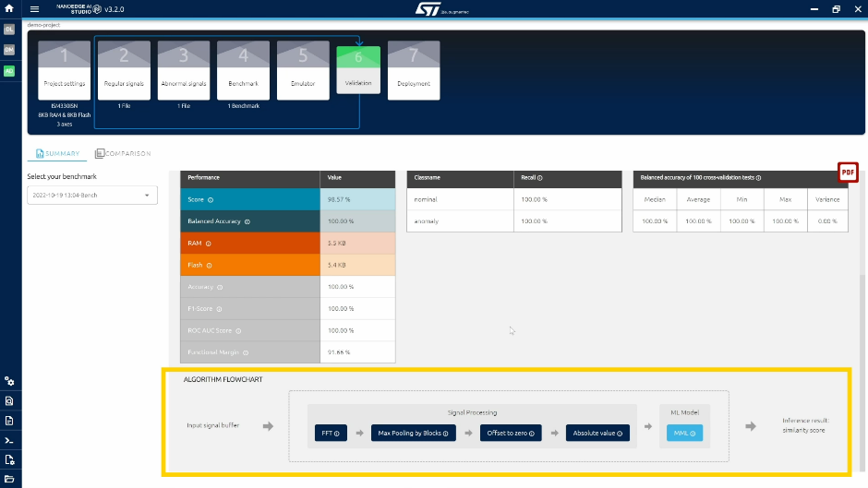The height and width of the screenshot is (488, 868).
Task: Click the Median column header
Action: (655, 199)
